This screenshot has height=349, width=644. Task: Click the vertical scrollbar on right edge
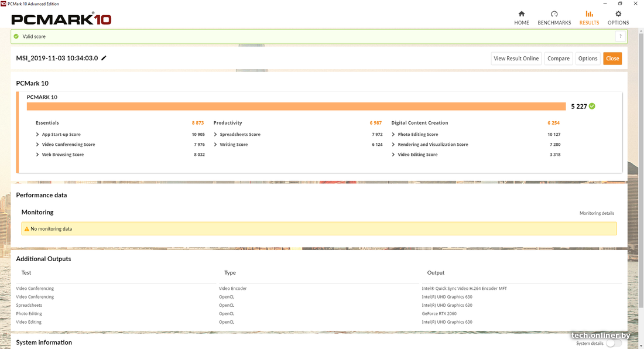(641, 176)
